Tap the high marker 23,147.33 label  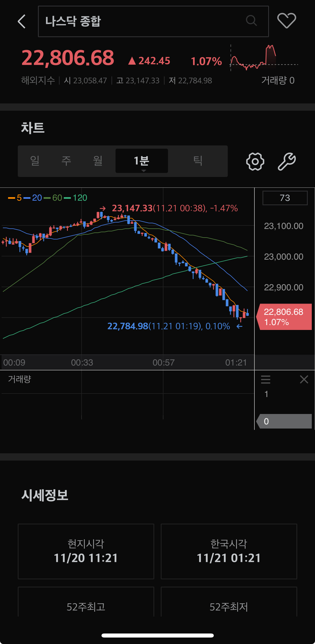coord(175,208)
